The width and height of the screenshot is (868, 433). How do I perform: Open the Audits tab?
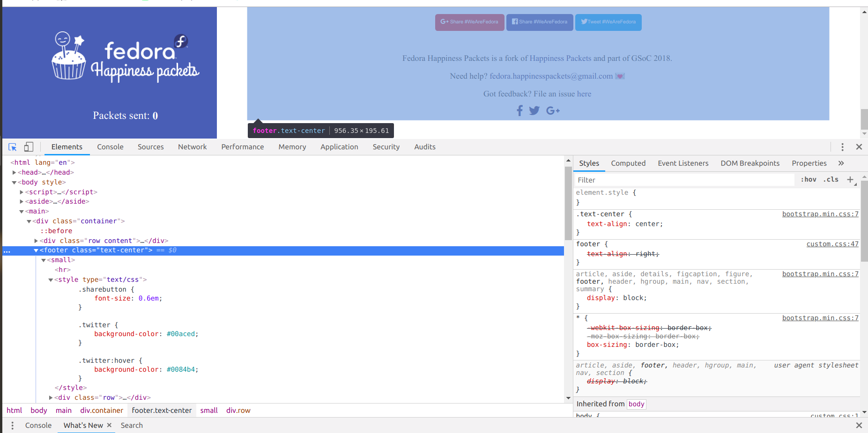pyautogui.click(x=425, y=147)
